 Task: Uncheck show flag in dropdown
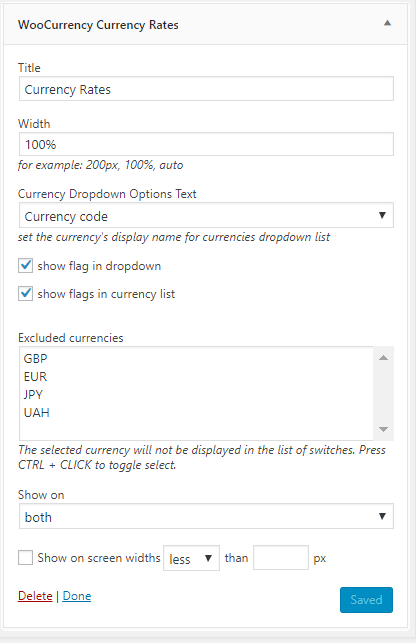click(25, 265)
